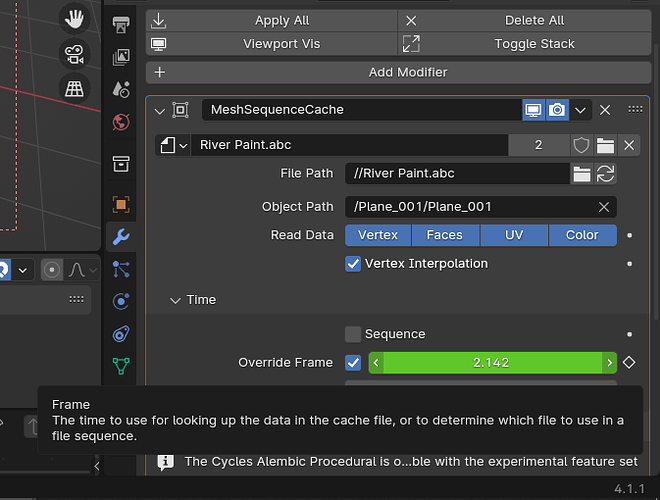The height and width of the screenshot is (500, 660).
Task: Edit the File Path field
Action: tap(457, 173)
